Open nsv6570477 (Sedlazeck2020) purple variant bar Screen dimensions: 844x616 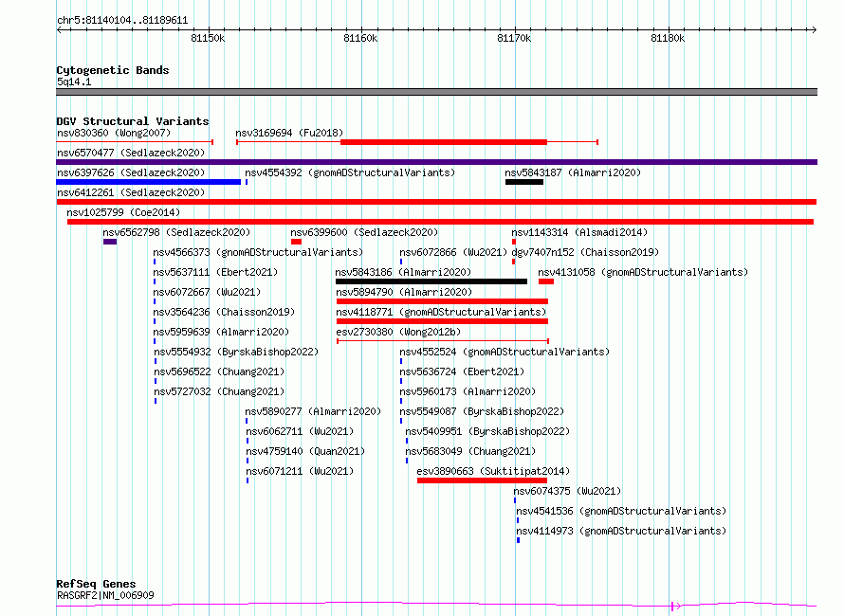pos(436,162)
